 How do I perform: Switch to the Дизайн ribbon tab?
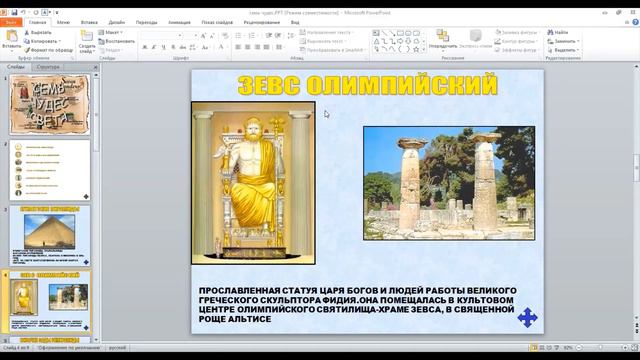pyautogui.click(x=117, y=22)
